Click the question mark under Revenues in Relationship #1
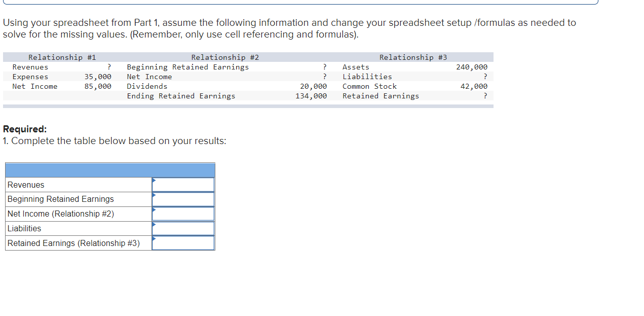 108,66
